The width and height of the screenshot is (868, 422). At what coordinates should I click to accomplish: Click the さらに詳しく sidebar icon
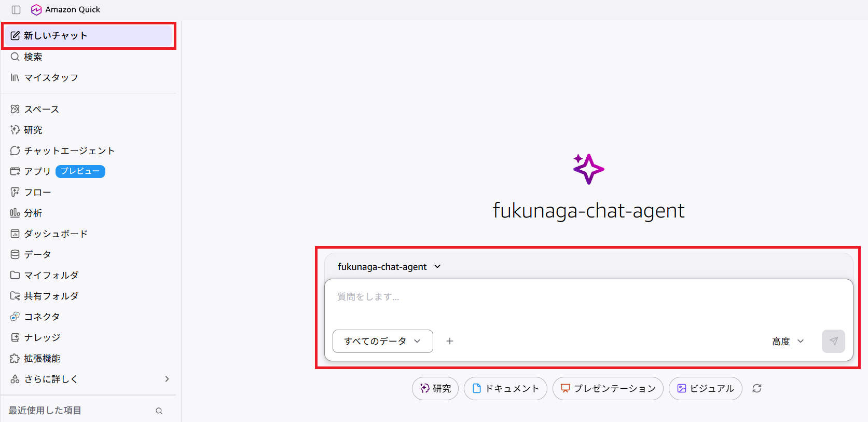point(15,379)
